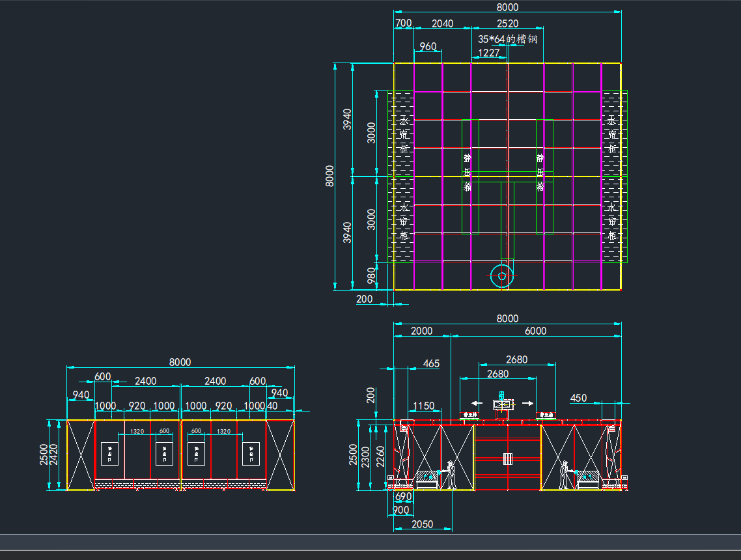Select the 1320 dimension in the left elevation
741x560 pixels.
click(x=136, y=431)
